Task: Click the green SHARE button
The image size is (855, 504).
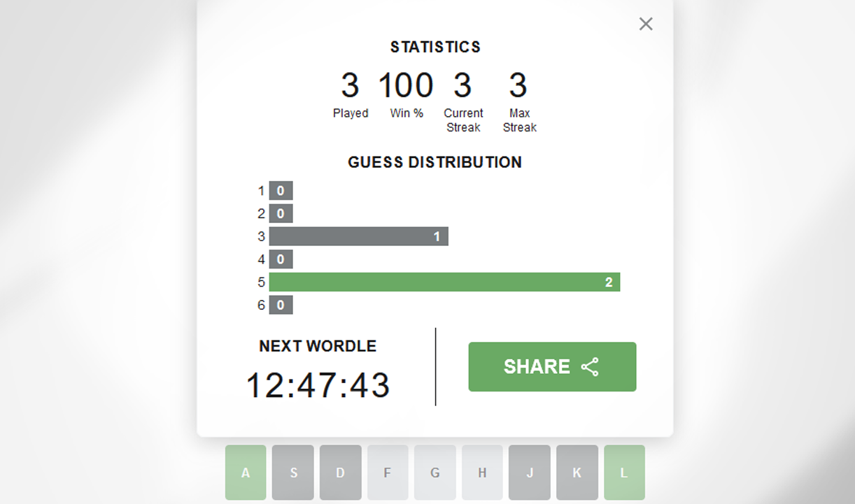Action: [x=552, y=367]
